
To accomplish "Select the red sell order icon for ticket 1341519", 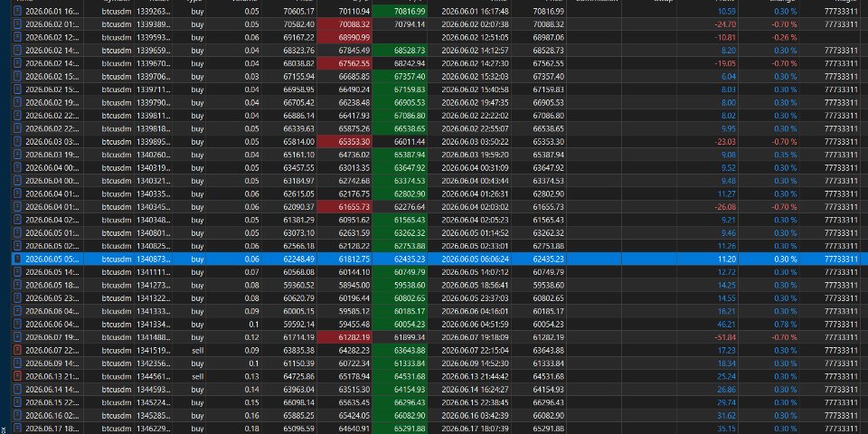I will click(17, 350).
